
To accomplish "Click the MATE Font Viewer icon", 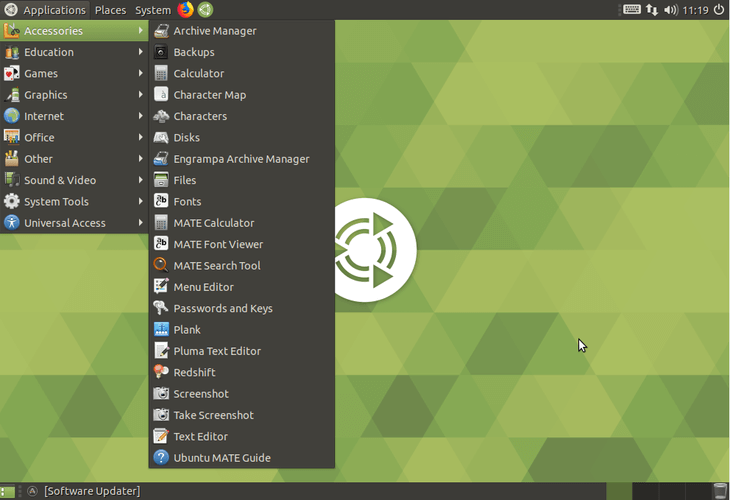I will (x=161, y=244).
